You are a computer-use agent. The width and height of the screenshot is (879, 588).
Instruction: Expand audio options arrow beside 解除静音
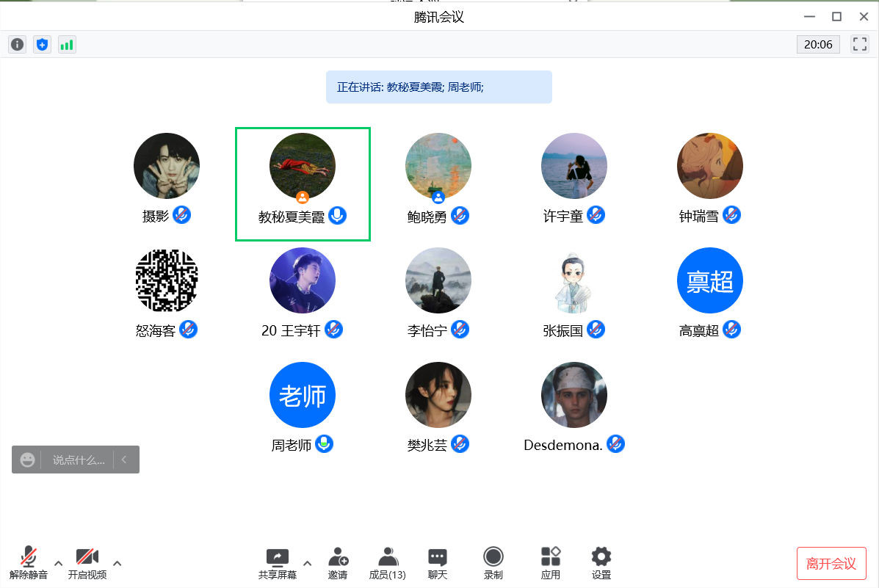click(x=59, y=563)
